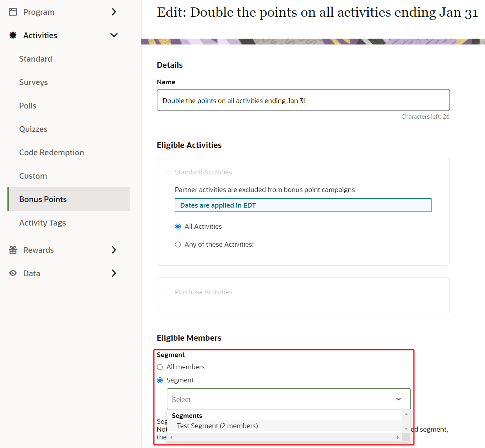Open the Activity Tags page

tap(43, 223)
